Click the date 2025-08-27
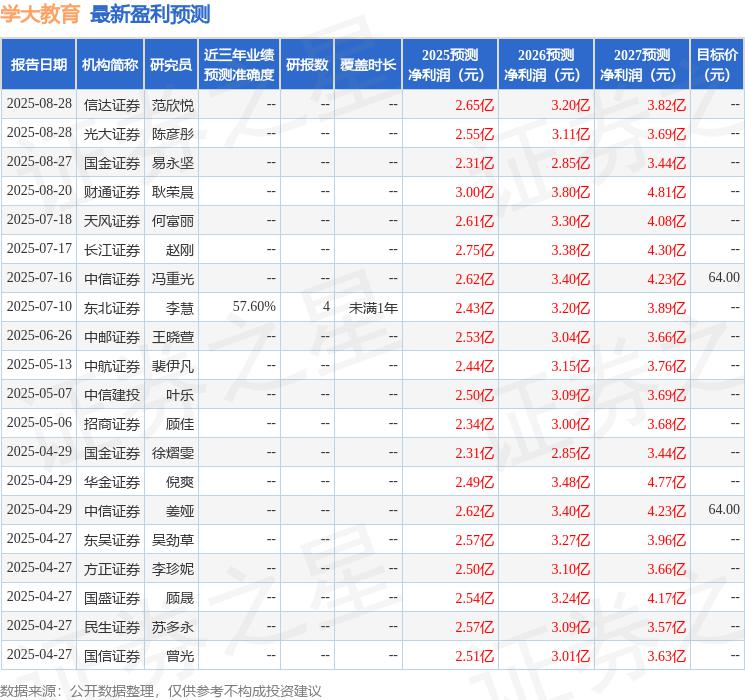The image size is (745, 700). [x=39, y=162]
